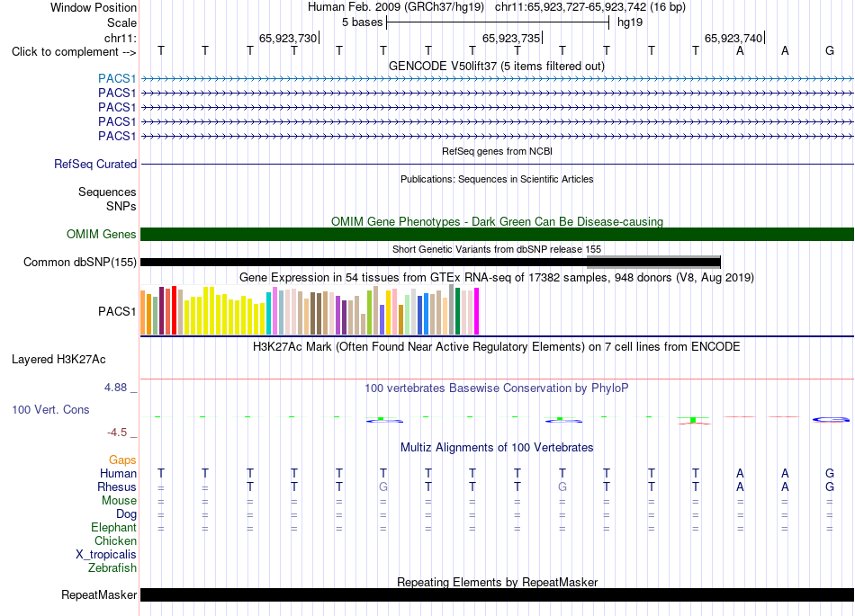Open the 'H3K27Ac Mark' ENCODE track title
This screenshot has width=855, height=616.
(497, 347)
